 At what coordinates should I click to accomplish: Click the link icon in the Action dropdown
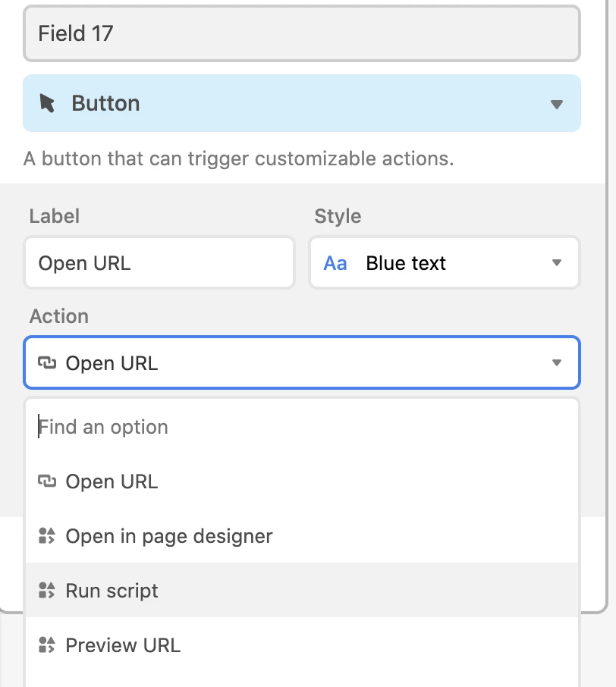47,362
